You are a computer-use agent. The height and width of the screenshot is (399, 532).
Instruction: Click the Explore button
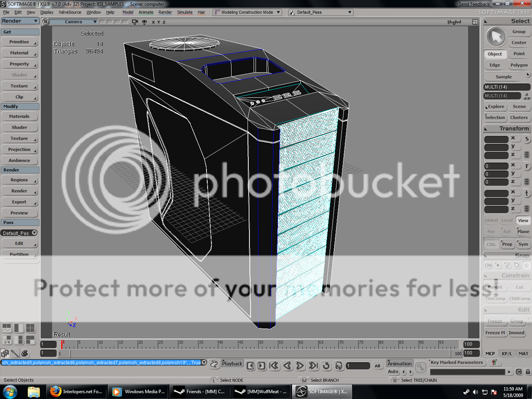tap(495, 107)
